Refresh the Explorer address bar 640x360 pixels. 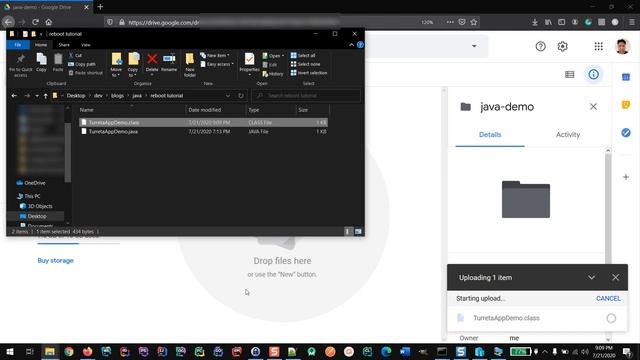click(241, 96)
